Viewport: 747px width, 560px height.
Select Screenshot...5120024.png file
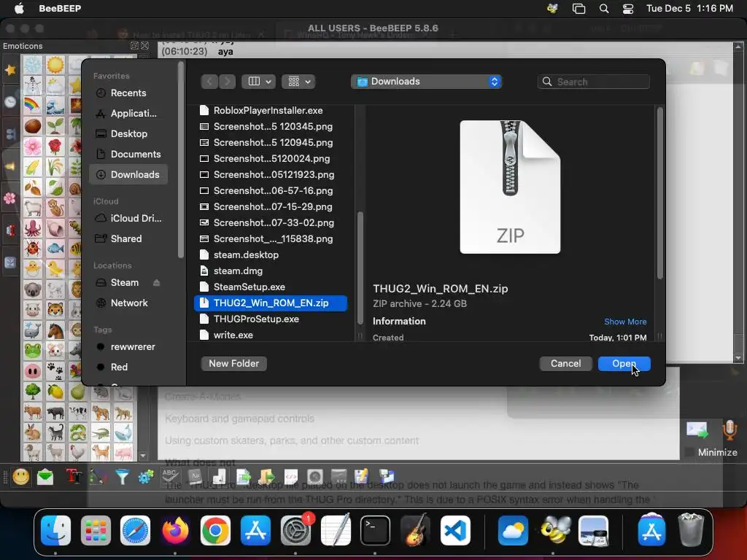(271, 158)
